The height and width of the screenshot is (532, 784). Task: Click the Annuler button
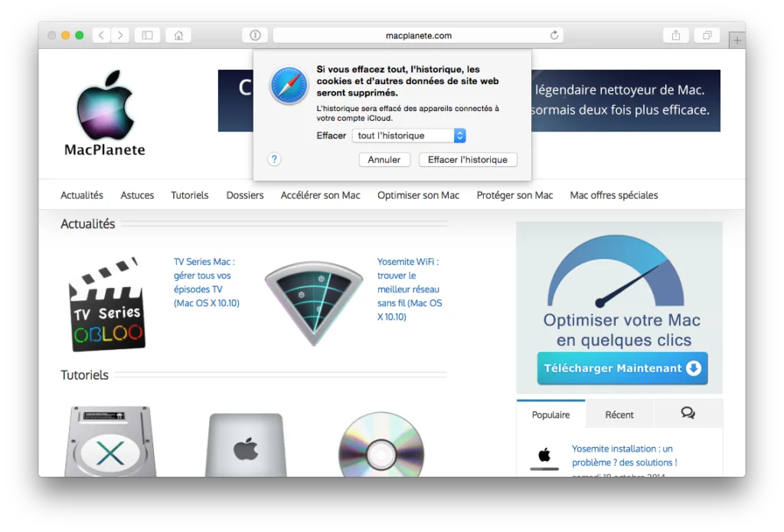pyautogui.click(x=384, y=159)
